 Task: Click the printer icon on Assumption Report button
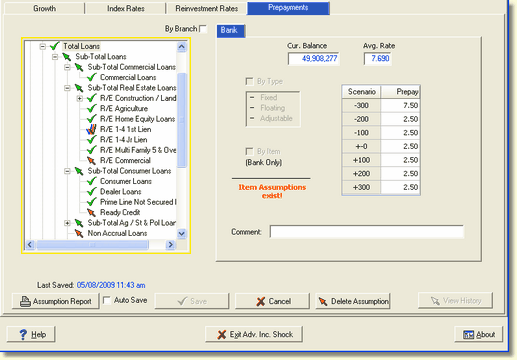pyautogui.click(x=25, y=301)
